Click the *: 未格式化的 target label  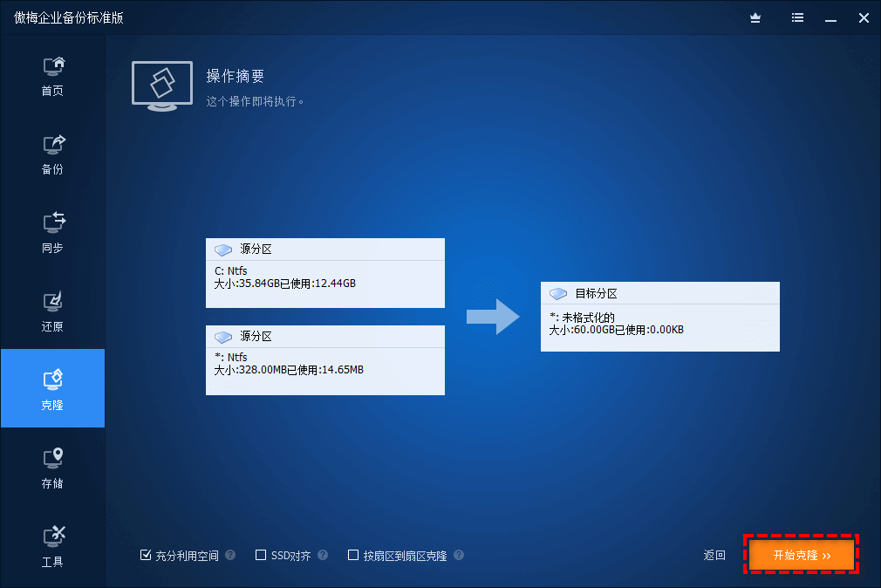click(582, 318)
